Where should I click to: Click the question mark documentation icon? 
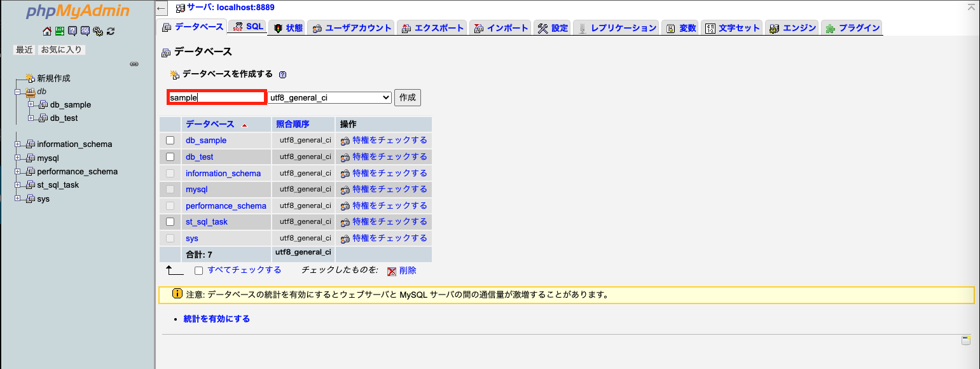73,31
